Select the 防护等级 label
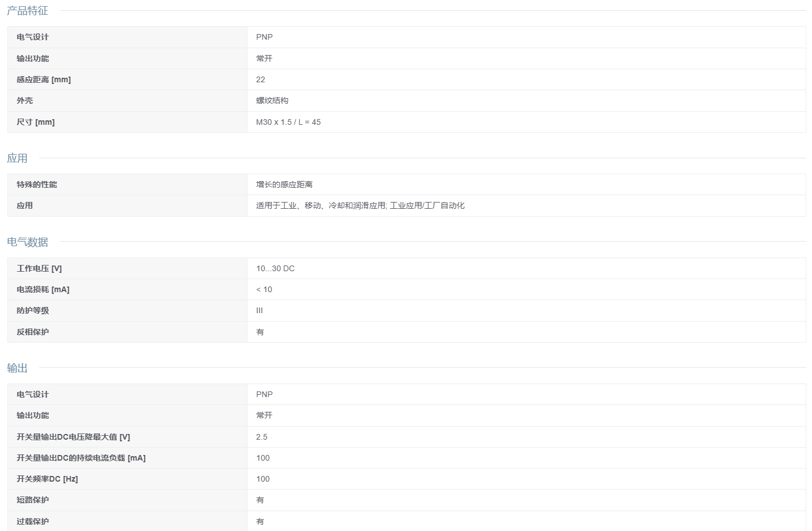 click(33, 310)
